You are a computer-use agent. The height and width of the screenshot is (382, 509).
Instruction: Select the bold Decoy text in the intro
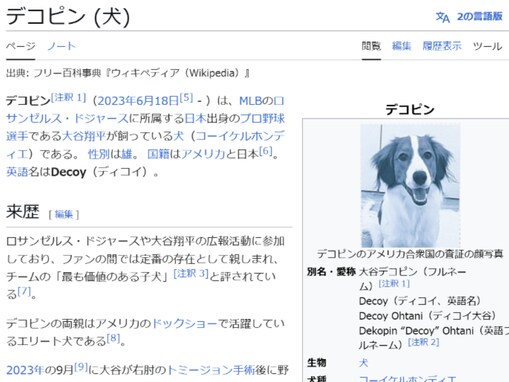click(x=69, y=172)
